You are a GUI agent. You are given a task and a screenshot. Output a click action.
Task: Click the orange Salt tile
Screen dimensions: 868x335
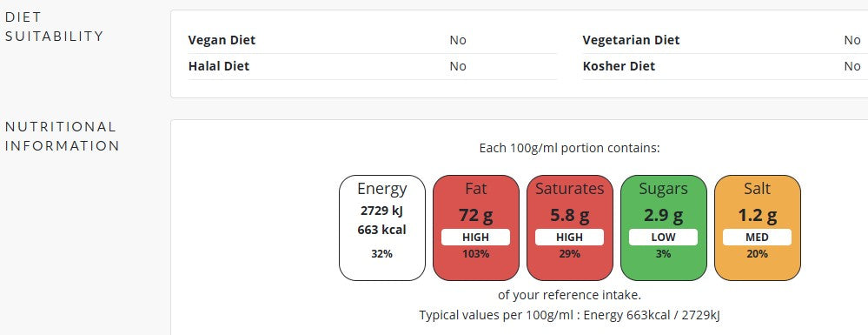point(758,228)
